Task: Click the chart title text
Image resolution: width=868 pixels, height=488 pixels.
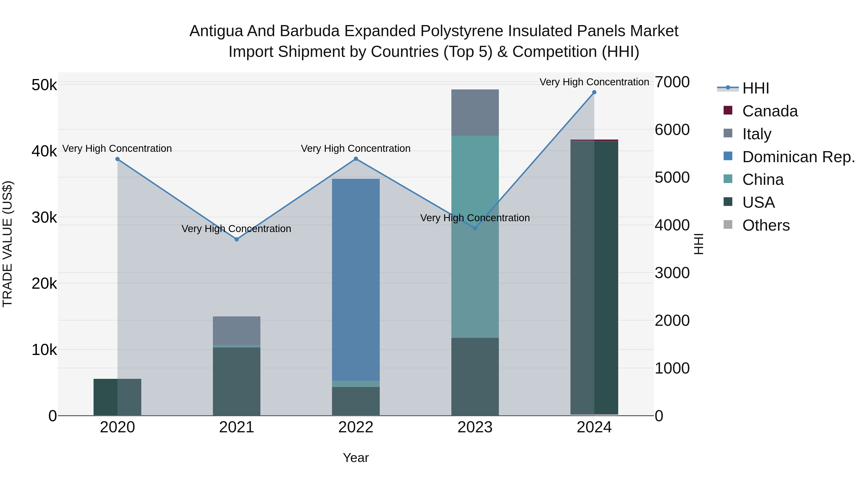Action: click(434, 41)
